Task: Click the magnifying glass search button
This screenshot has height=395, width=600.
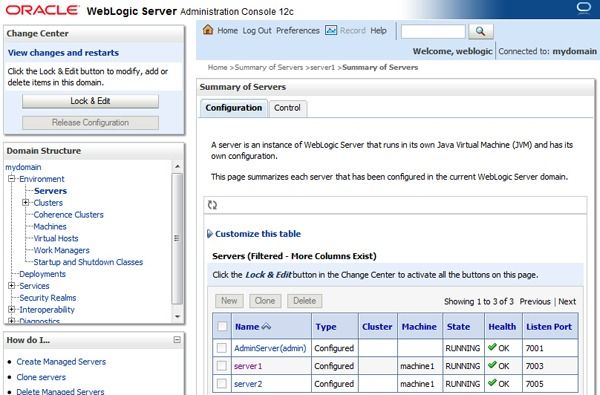Action: [481, 31]
